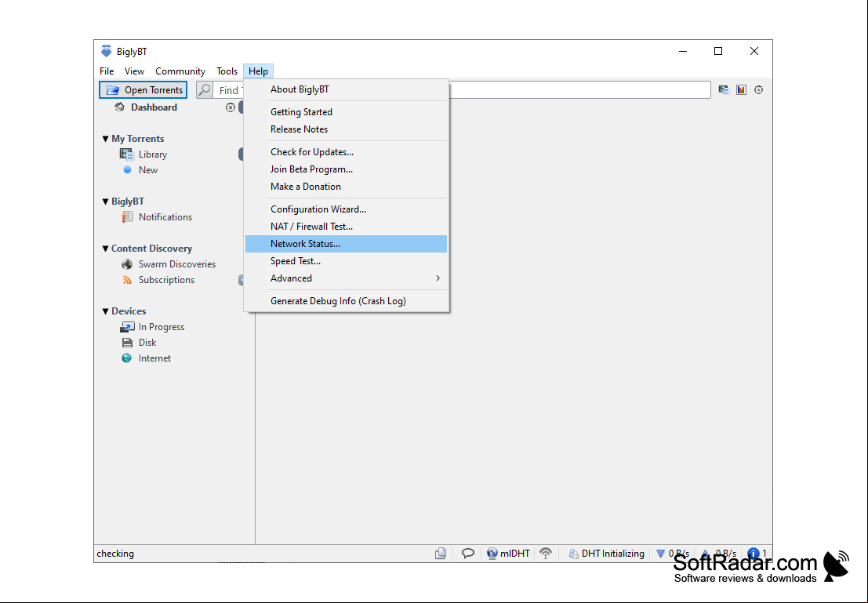
Task: Click the magnifier search icon
Action: 205,89
